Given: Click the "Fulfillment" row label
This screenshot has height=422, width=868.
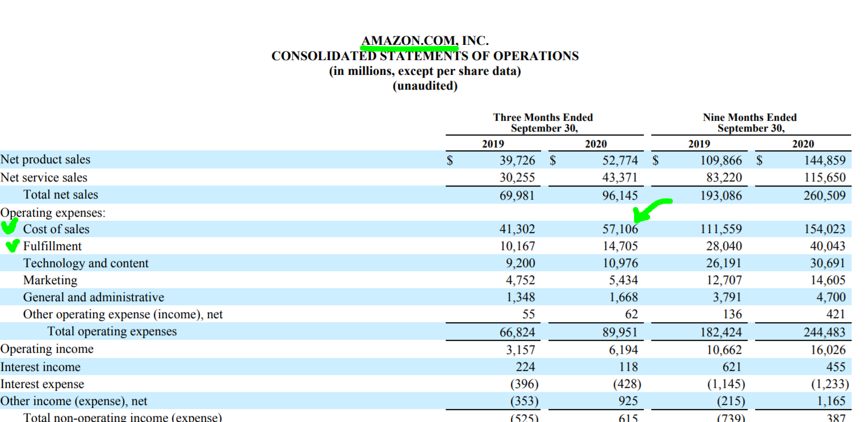Looking at the screenshot, I should [52, 246].
